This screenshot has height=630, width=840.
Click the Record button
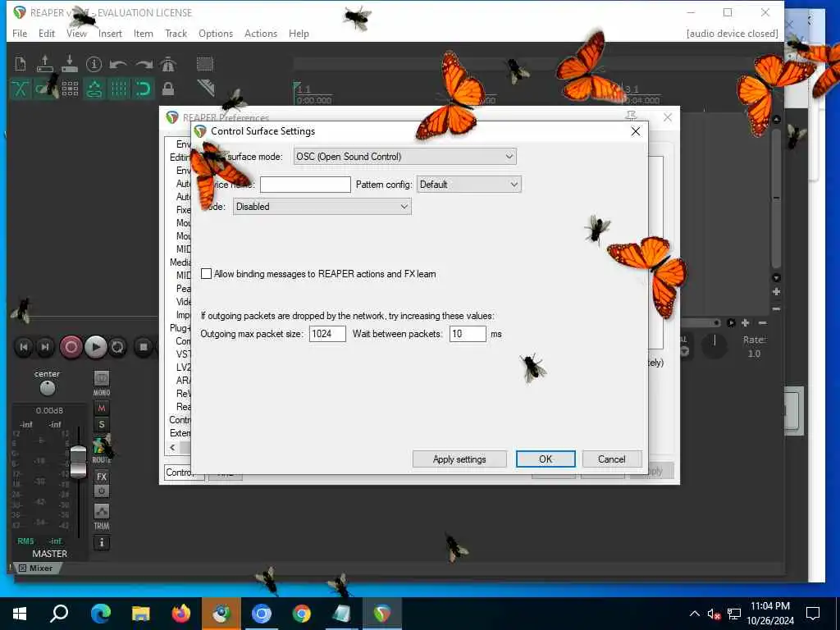[71, 347]
